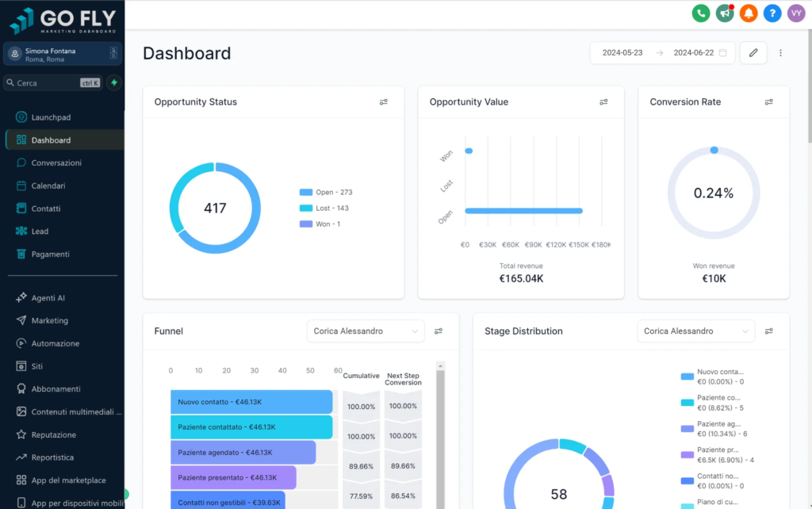Toggle the Lost legend entry visibility
The height and width of the screenshot is (509, 812).
coord(324,209)
